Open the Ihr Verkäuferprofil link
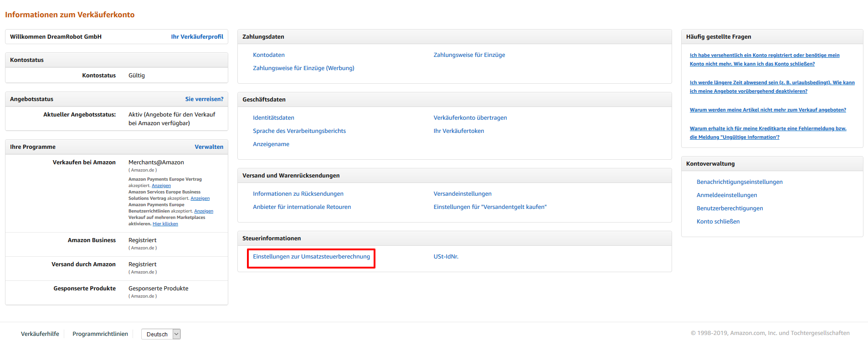Screen dimensions: 868x360 pos(197,37)
